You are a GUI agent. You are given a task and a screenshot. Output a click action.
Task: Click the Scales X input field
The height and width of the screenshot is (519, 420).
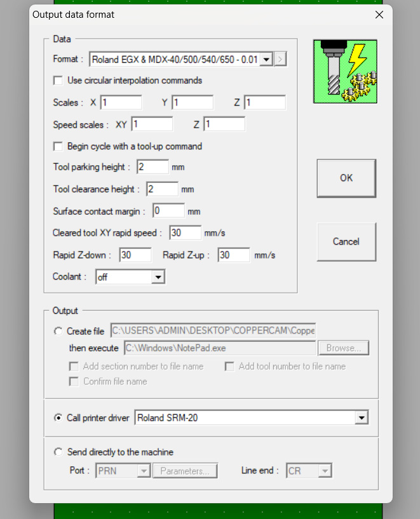click(x=121, y=103)
